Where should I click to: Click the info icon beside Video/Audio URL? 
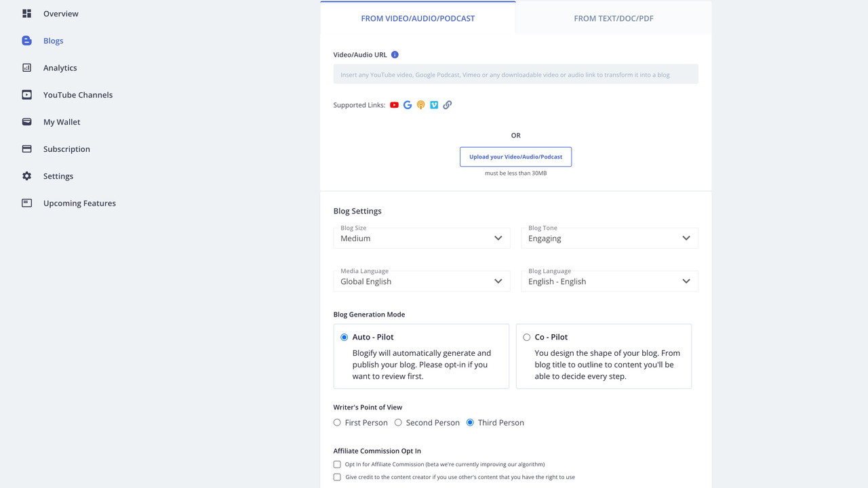(395, 55)
